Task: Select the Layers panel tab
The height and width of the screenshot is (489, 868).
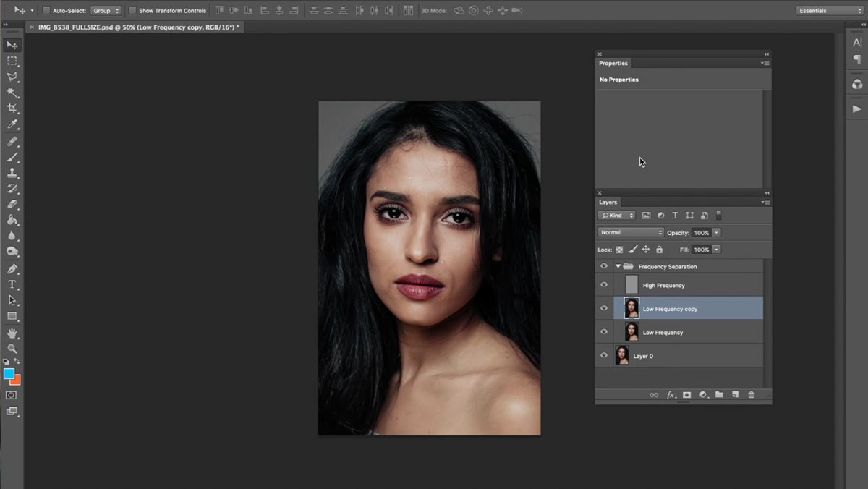Action: click(608, 203)
